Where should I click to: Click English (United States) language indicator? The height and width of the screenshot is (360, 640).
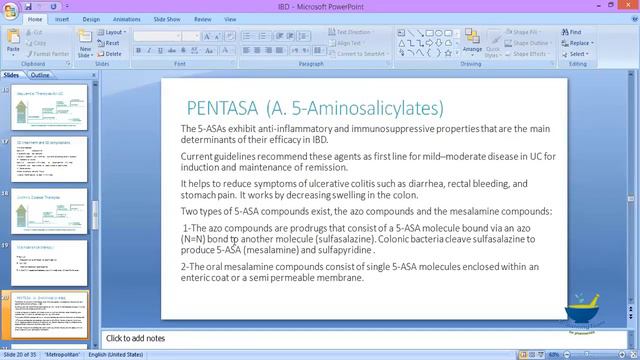click(116, 355)
